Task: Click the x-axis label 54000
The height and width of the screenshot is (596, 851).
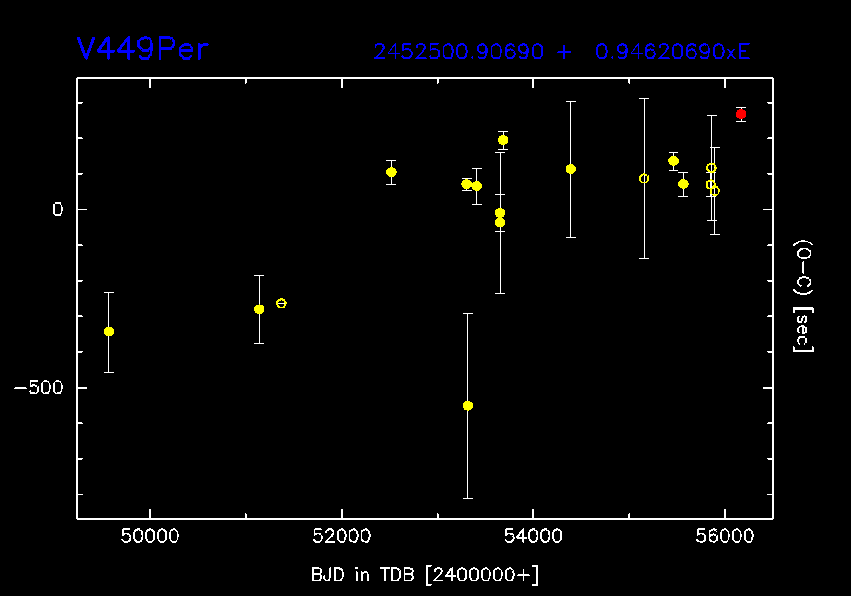Action: tap(533, 537)
